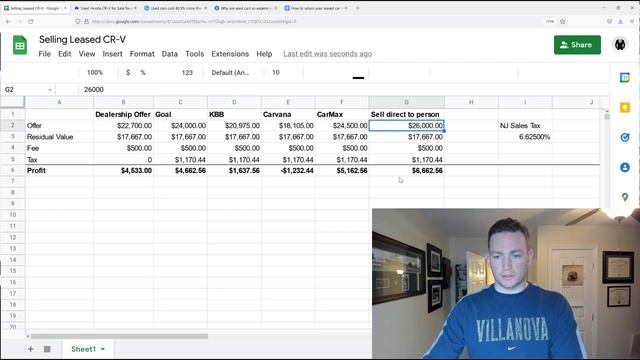The height and width of the screenshot is (360, 640).
Task: Format as currency with the $ button
Action: 128,72
